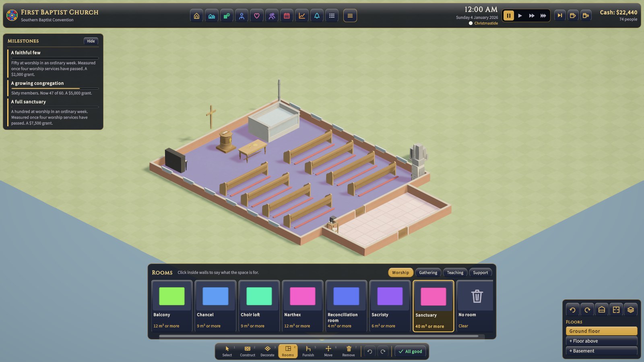The width and height of the screenshot is (644, 362).
Task: Open the purple group-of-people icon
Action: point(272,16)
